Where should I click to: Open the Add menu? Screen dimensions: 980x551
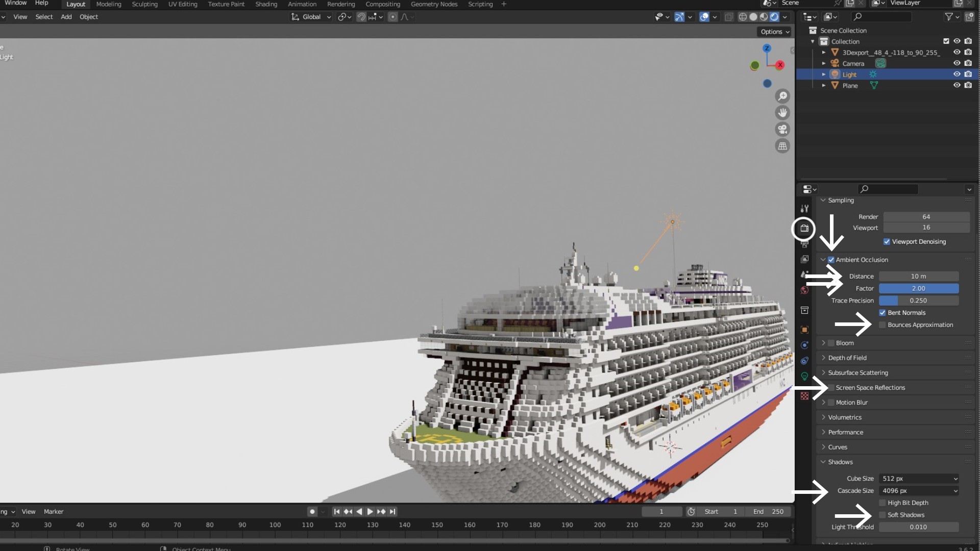tap(66, 17)
